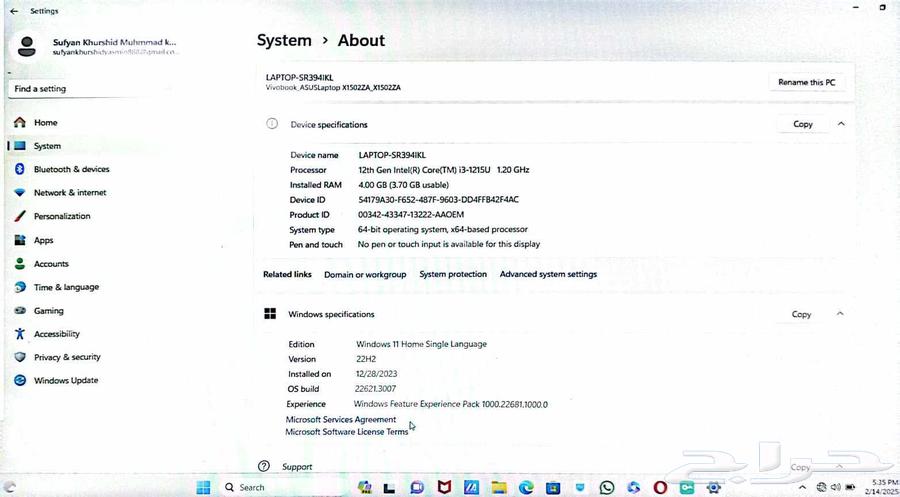
Task: Open the Microsoft Services Agreement link
Action: (341, 420)
